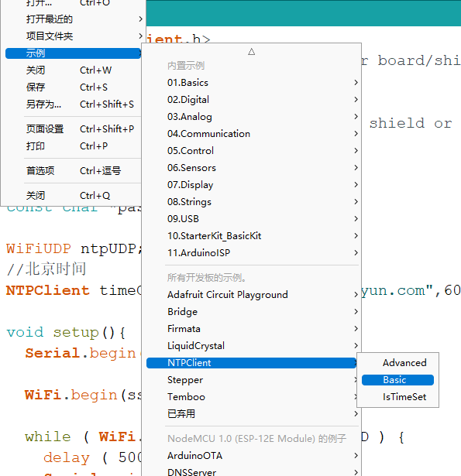
Task: Open the 11.ArduinoISP submenu
Action: [x=251, y=252]
